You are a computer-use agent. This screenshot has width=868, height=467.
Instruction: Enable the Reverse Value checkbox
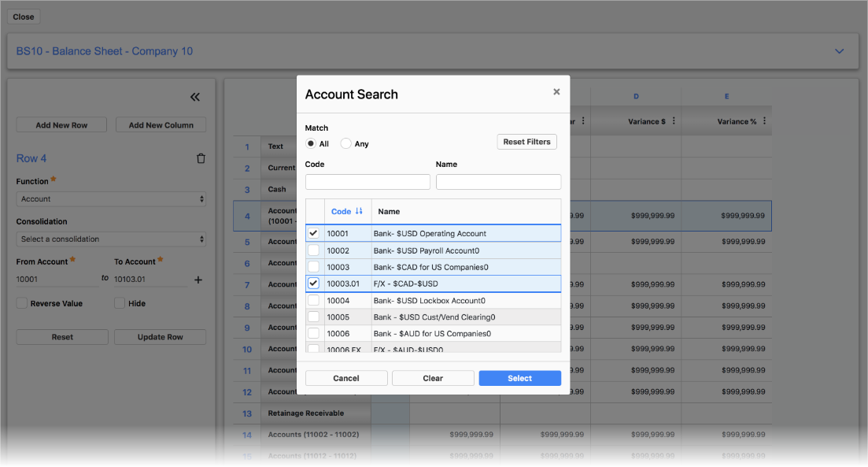pyautogui.click(x=20, y=303)
